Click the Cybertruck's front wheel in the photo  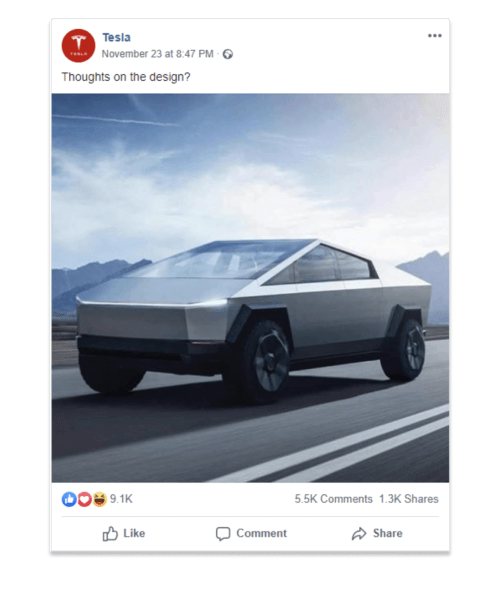[265, 360]
